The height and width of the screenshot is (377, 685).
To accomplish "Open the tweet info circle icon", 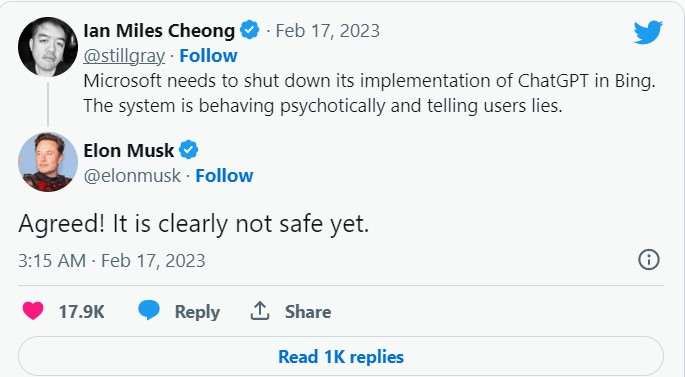I will [649, 259].
